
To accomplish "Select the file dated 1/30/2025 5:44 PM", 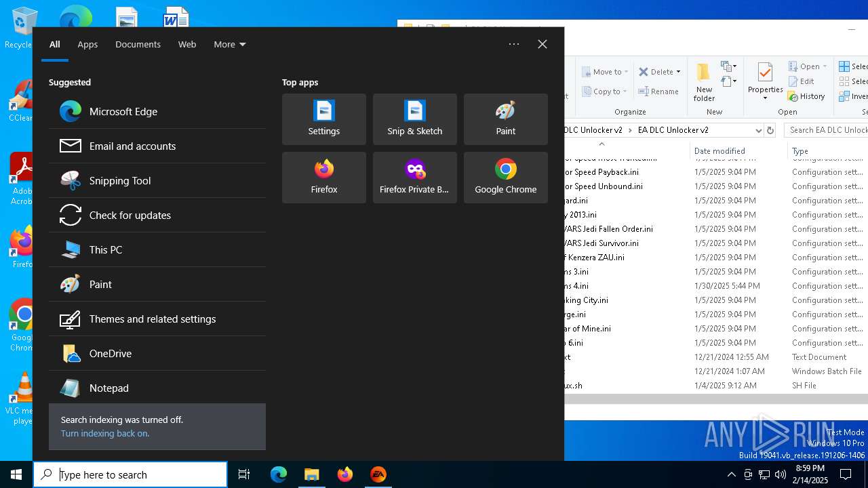I will [716, 286].
